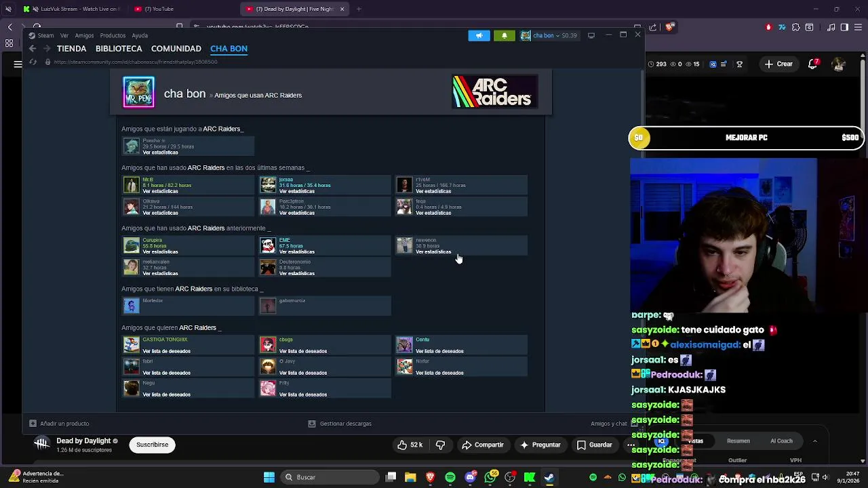The width and height of the screenshot is (868, 488).
Task: Open EME's avatar
Action: [x=269, y=245]
